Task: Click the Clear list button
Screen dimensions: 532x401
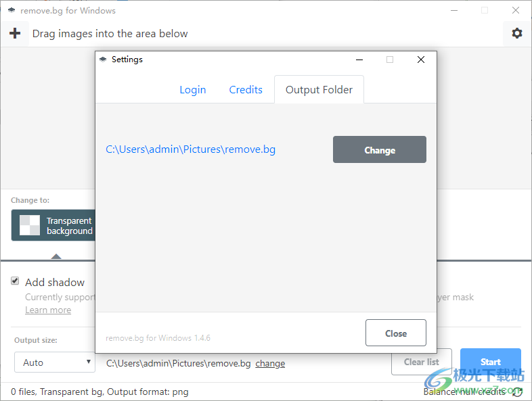Action: click(x=422, y=362)
